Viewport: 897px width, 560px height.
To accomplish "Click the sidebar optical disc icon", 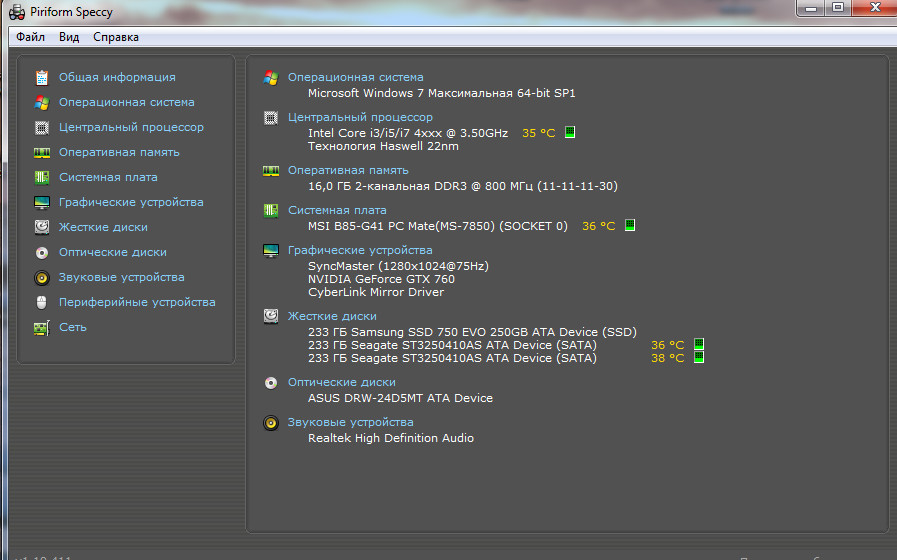I will pos(42,252).
